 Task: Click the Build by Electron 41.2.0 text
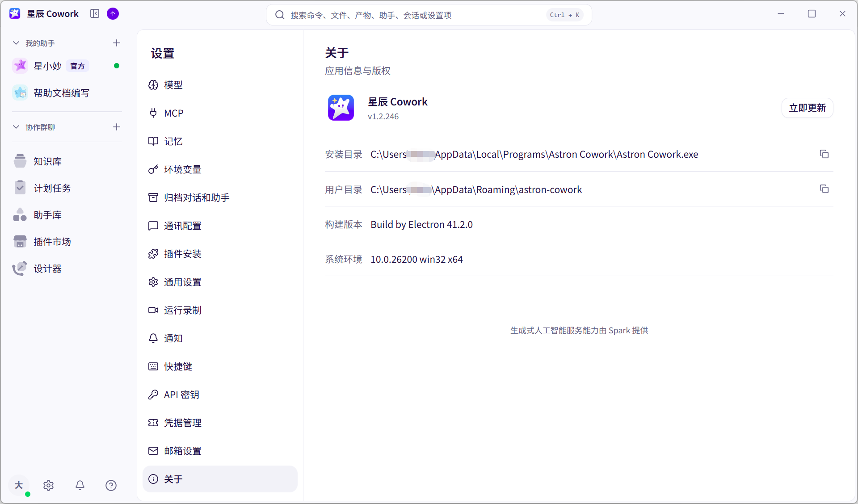tap(421, 224)
